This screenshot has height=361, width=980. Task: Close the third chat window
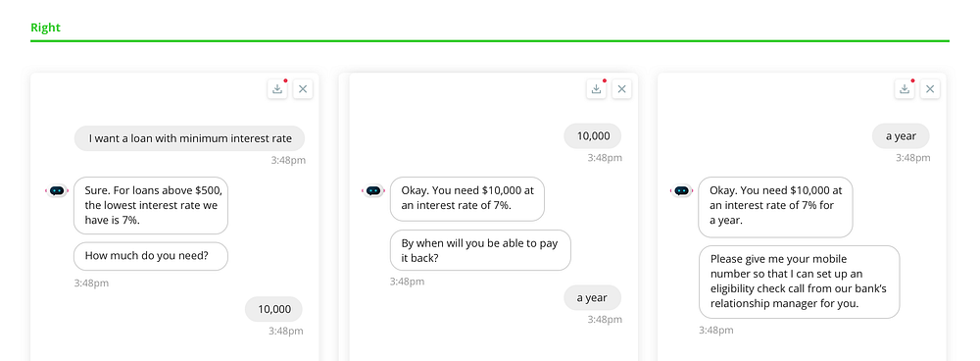tap(930, 89)
